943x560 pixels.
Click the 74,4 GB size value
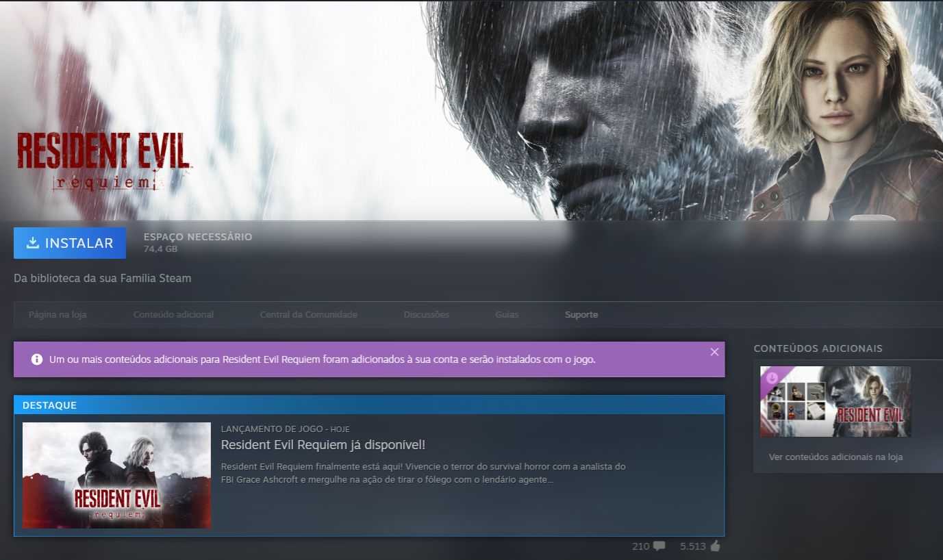(160, 249)
